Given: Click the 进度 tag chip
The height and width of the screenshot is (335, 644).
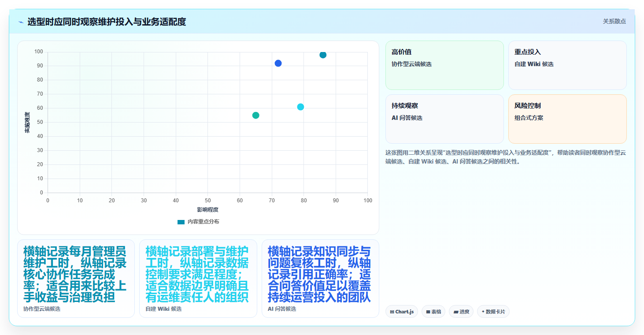Looking at the screenshot, I should pyautogui.click(x=461, y=312).
